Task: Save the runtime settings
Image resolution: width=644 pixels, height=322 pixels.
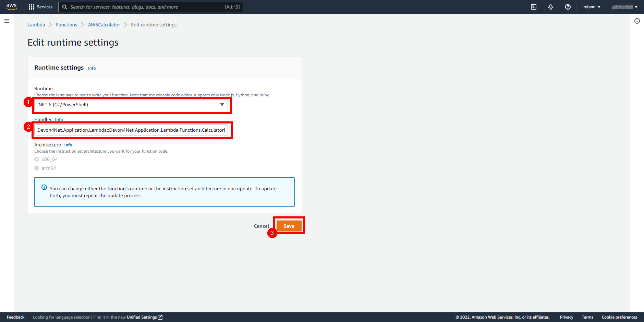Action: [289, 226]
